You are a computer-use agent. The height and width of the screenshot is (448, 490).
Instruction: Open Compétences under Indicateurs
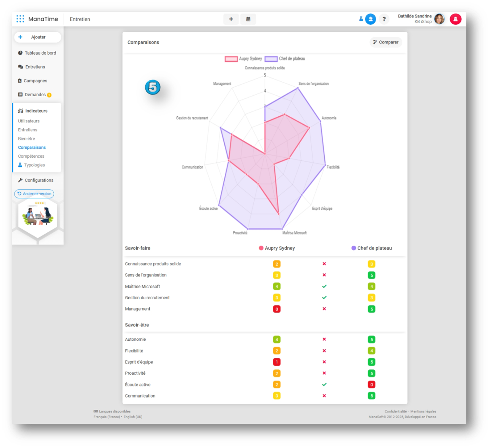(x=31, y=156)
